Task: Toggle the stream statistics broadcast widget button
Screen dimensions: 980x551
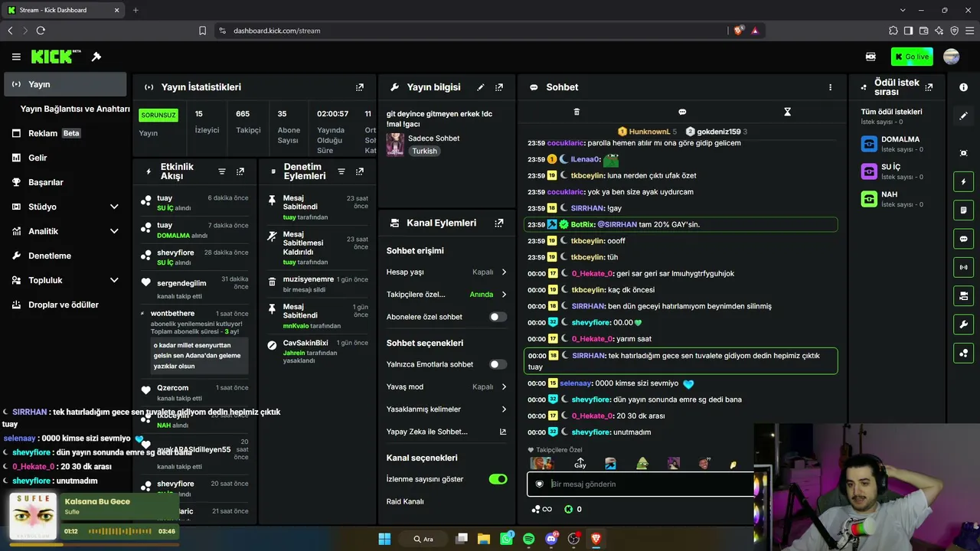Action: [x=963, y=267]
